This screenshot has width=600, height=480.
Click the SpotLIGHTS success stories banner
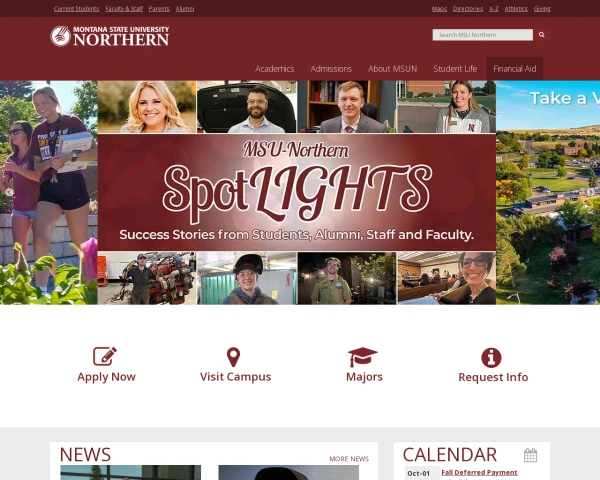point(297,193)
